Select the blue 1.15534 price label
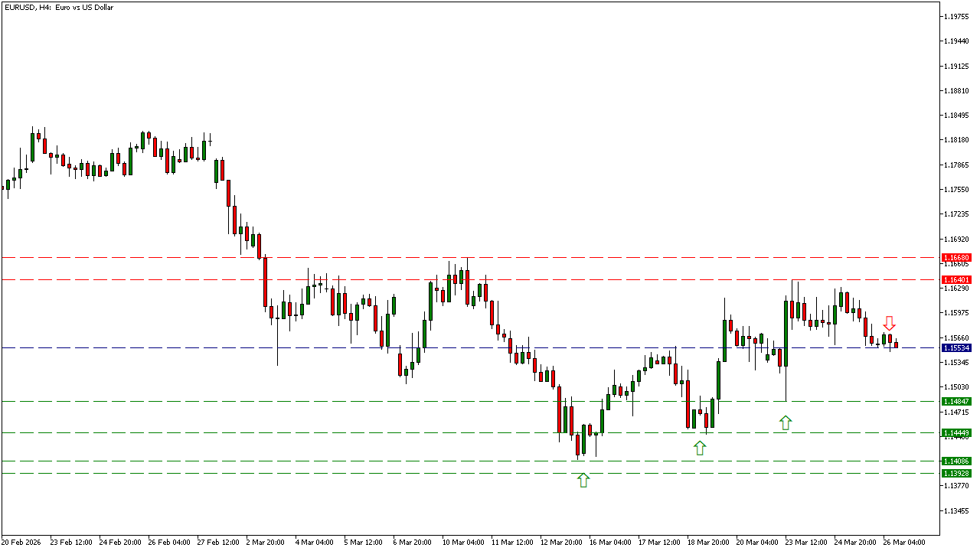 tap(956, 348)
